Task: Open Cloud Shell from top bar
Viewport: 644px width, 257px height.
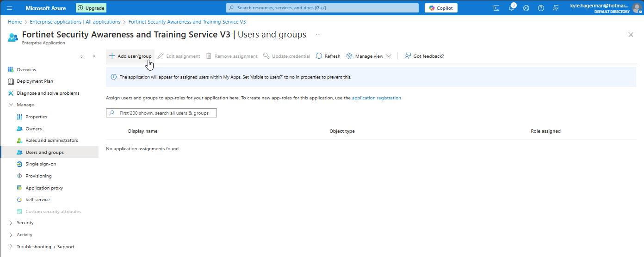Action: tap(496, 8)
